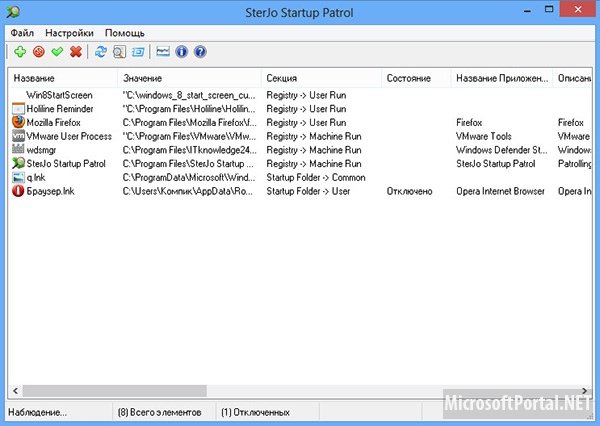Click the Windows Defender St... cell
Viewport: 600px width, 426px height.
[x=502, y=150]
